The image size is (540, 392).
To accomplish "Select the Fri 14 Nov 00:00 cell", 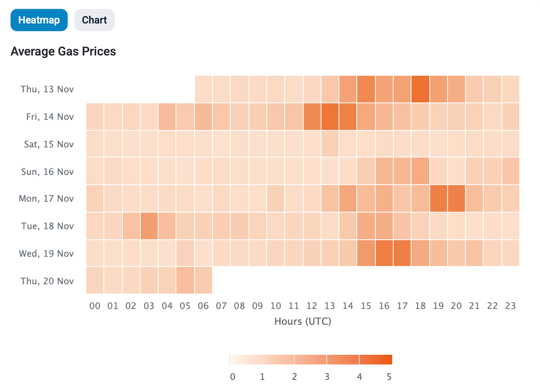I will [x=95, y=117].
